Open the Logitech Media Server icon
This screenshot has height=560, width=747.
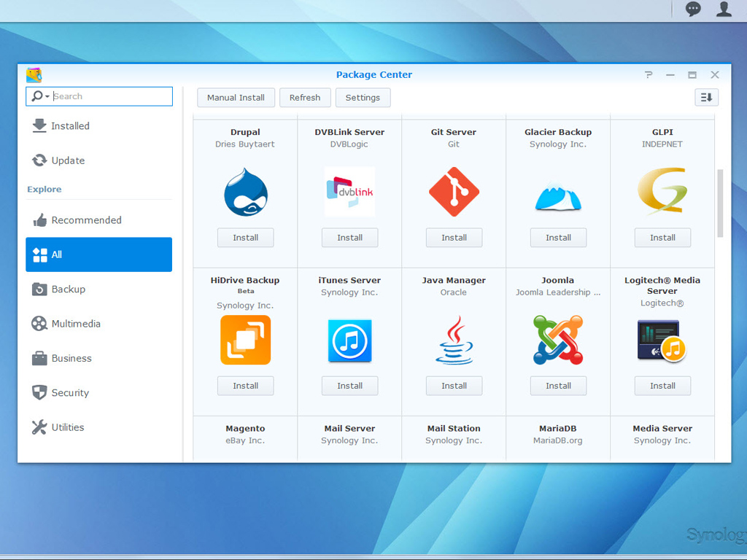[662, 341]
